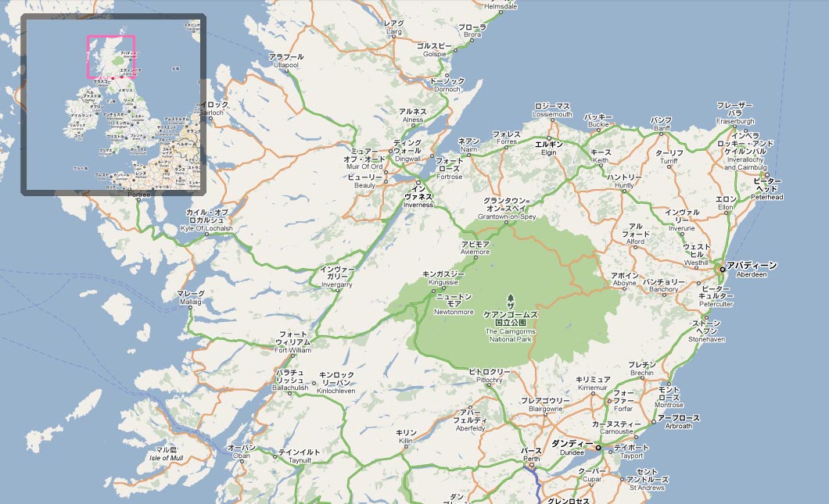Screen dimensions: 829x504
Task: Select the Fort William town marker
Action: coord(294,355)
